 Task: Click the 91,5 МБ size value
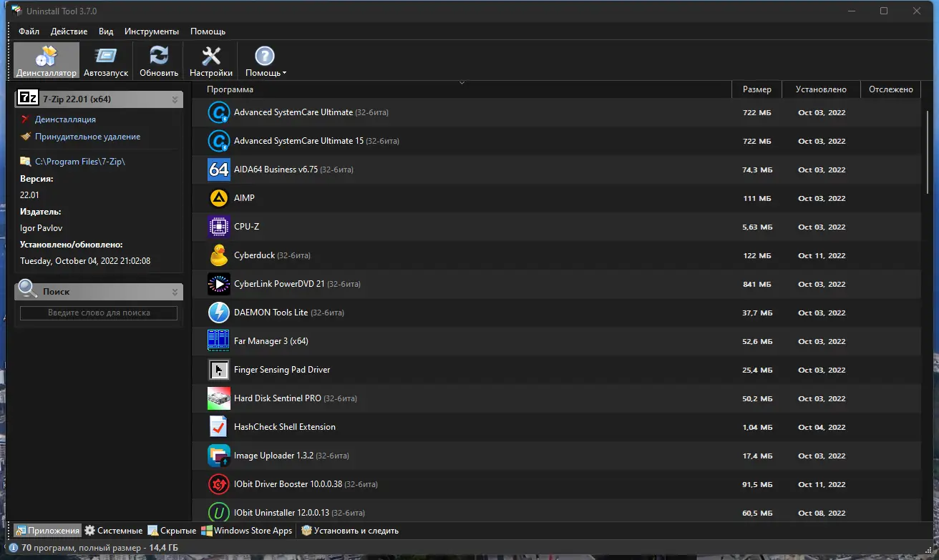pyautogui.click(x=757, y=484)
